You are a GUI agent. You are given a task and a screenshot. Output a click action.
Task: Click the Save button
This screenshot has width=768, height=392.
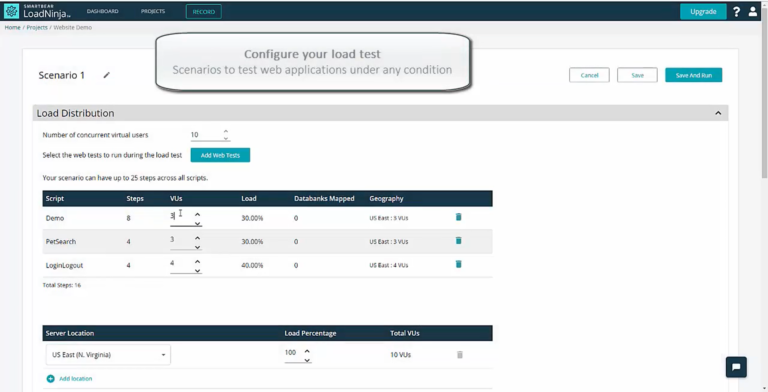pos(637,75)
